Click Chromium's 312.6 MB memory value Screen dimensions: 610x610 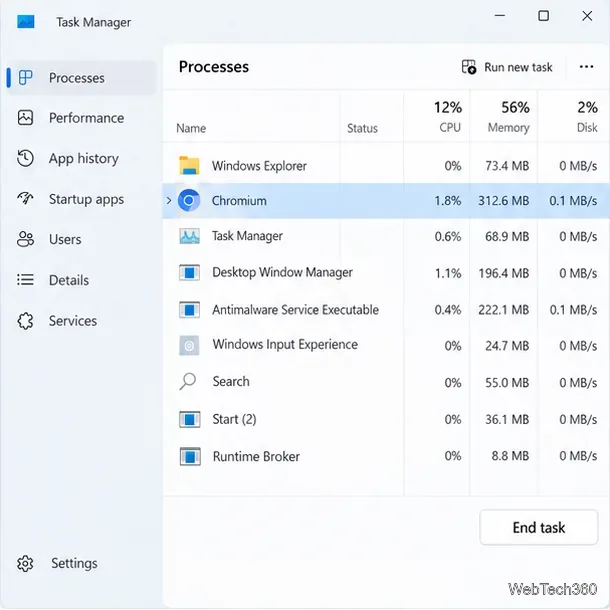[x=503, y=201]
